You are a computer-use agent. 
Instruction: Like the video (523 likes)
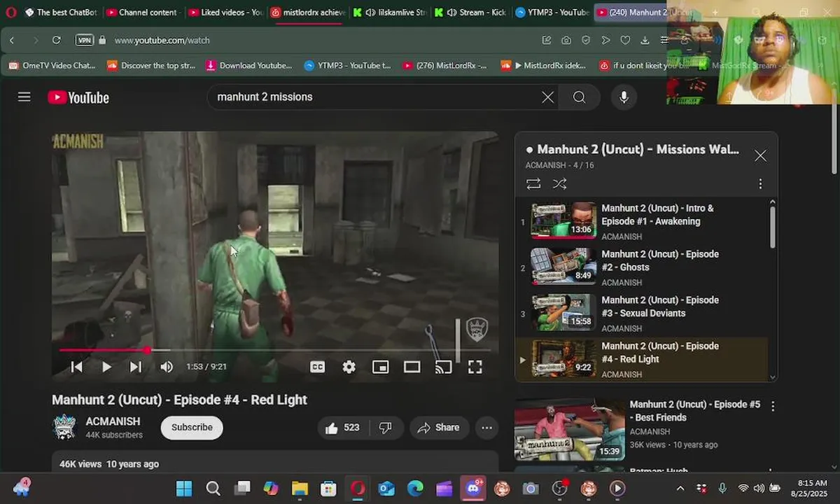click(x=342, y=428)
